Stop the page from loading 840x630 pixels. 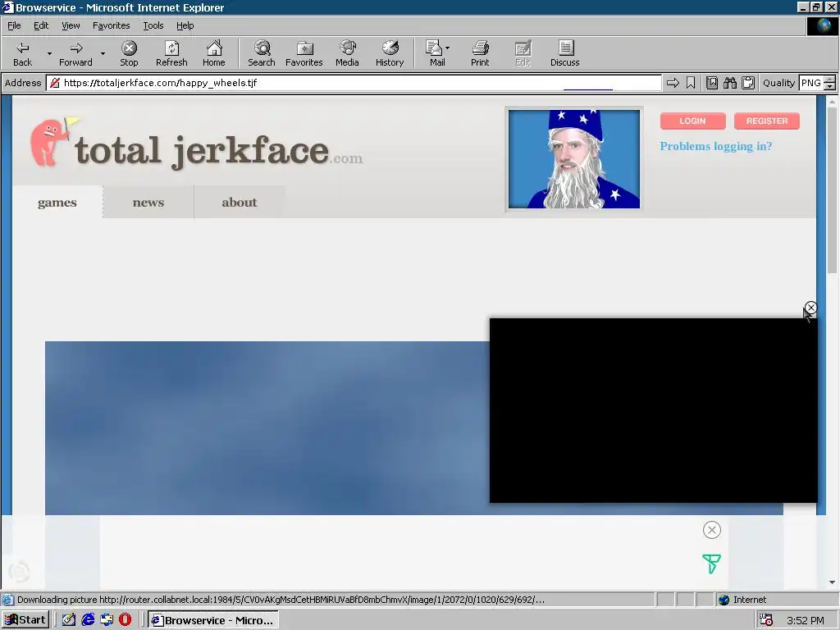(x=129, y=53)
